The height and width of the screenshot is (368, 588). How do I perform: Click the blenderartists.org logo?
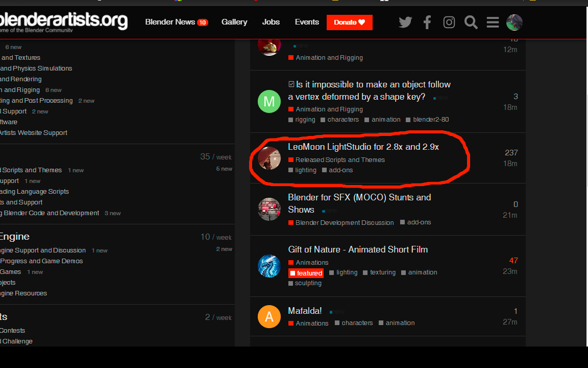(x=63, y=22)
